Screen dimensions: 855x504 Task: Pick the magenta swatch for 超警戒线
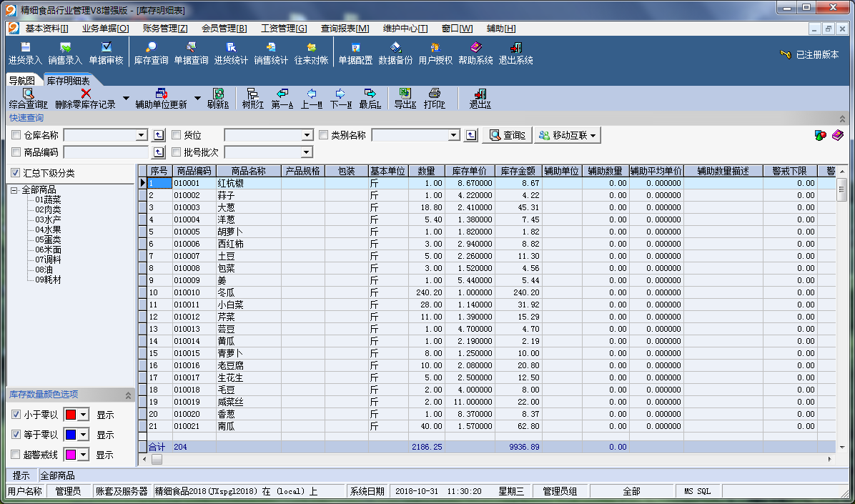coord(70,455)
